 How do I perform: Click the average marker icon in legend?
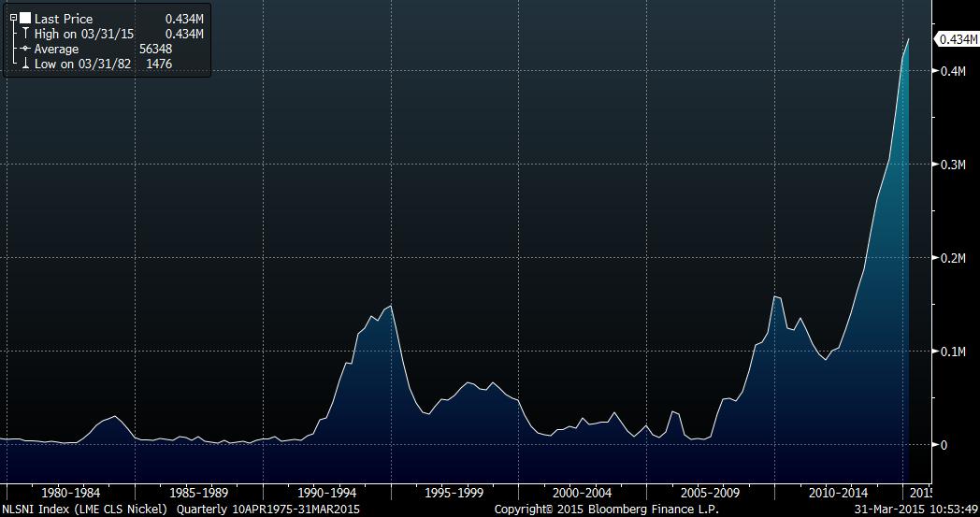tap(25, 49)
